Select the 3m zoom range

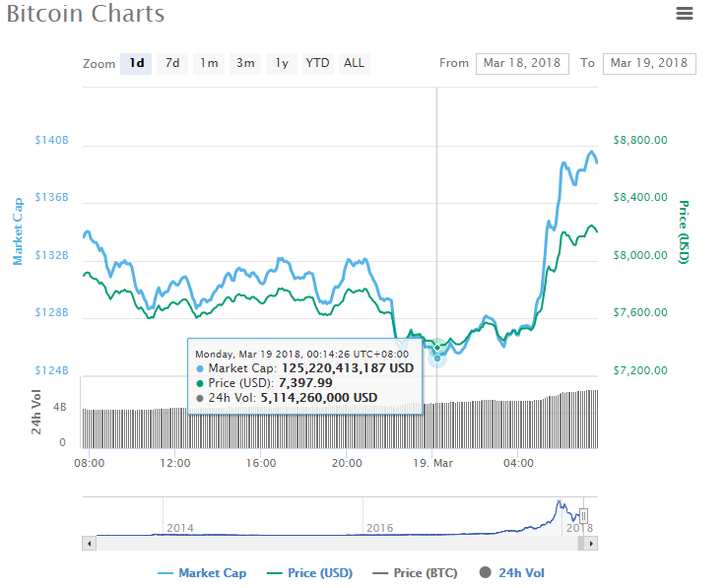coord(245,63)
